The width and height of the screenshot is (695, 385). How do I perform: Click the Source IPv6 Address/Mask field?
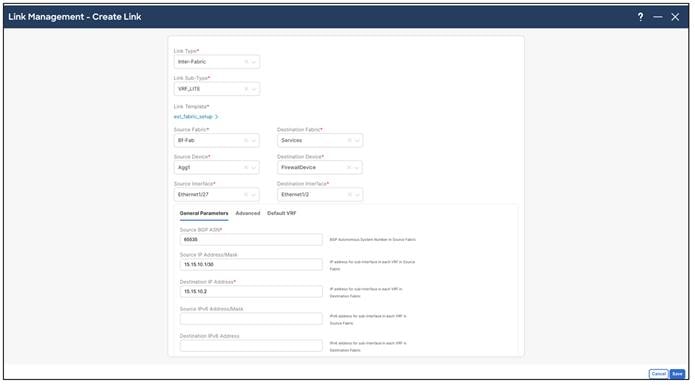[x=251, y=319]
